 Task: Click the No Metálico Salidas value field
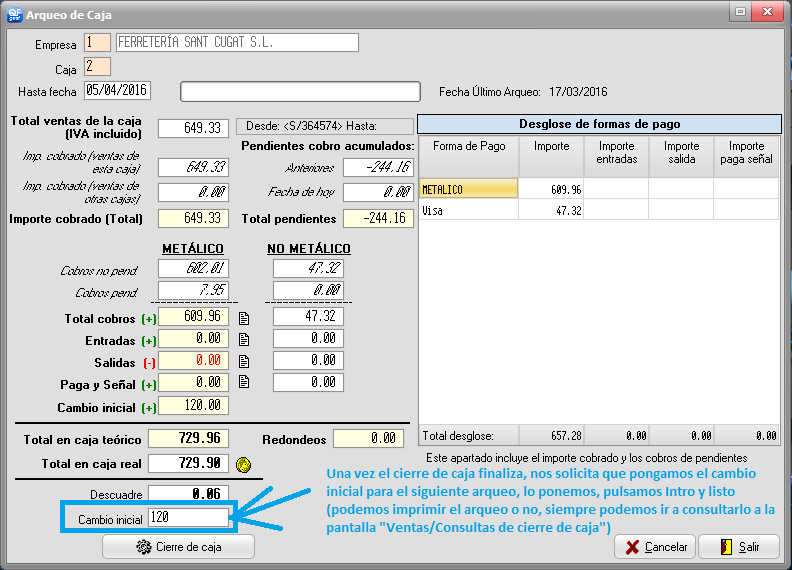coord(308,360)
